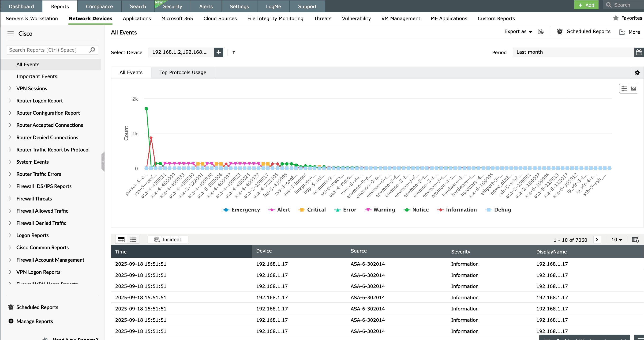
Task: Open the period calendar icon
Action: tap(639, 52)
